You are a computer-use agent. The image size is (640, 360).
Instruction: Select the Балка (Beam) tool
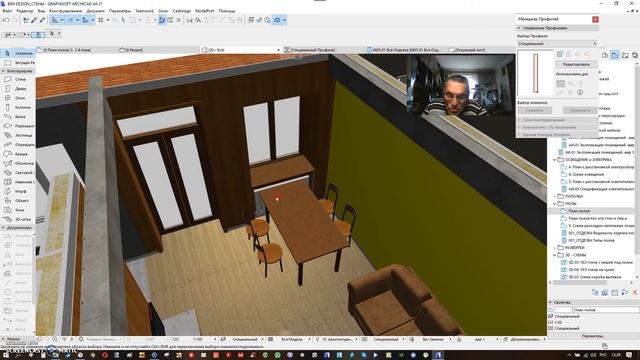pyautogui.click(x=18, y=117)
